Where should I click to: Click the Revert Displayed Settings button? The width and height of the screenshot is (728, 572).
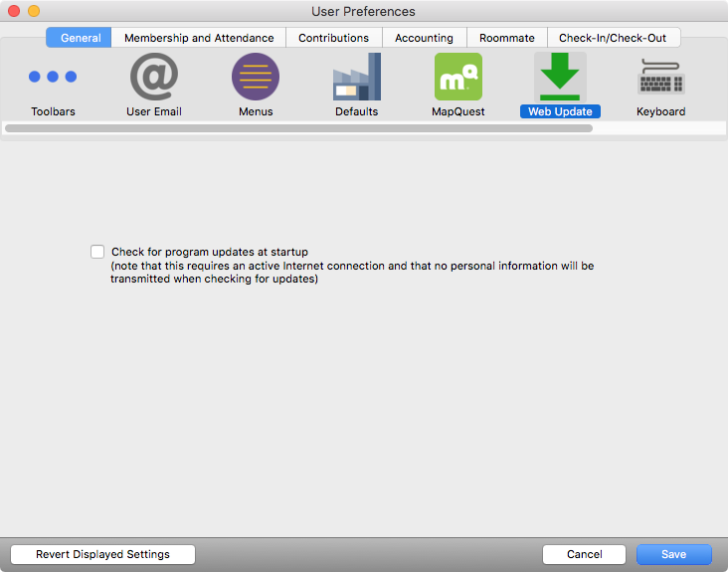tap(102, 554)
